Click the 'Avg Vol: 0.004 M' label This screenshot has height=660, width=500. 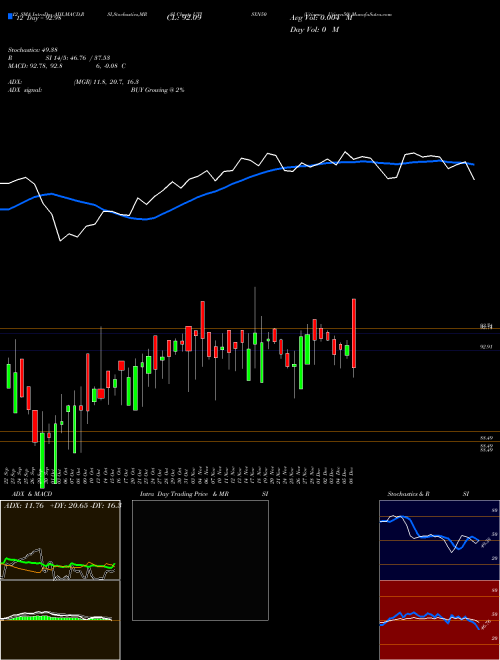[x=321, y=18]
